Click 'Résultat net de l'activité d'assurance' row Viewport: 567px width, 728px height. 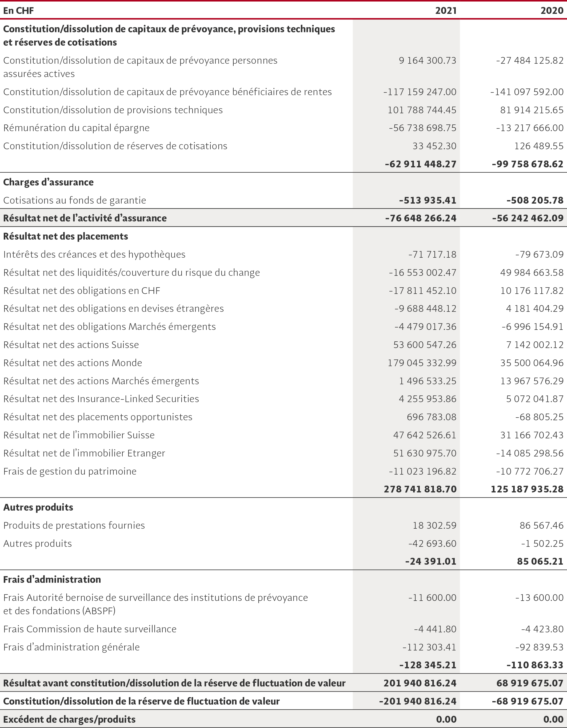tap(283, 218)
